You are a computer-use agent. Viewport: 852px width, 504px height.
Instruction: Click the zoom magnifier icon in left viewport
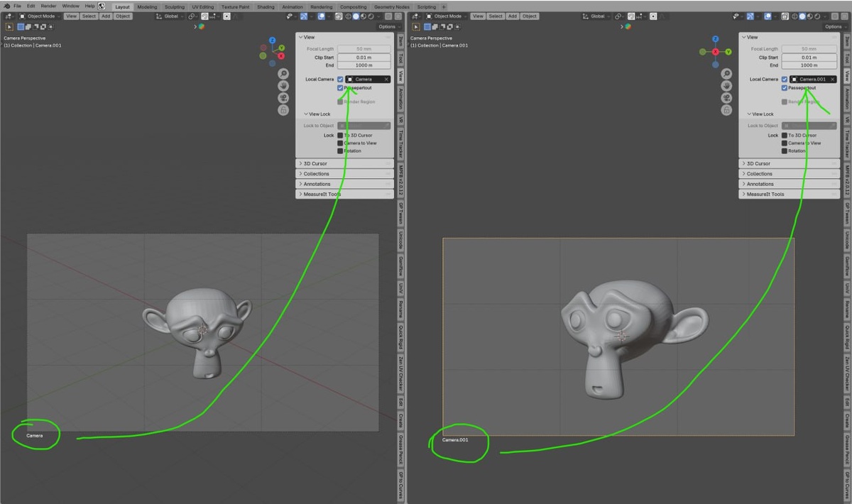(x=283, y=73)
